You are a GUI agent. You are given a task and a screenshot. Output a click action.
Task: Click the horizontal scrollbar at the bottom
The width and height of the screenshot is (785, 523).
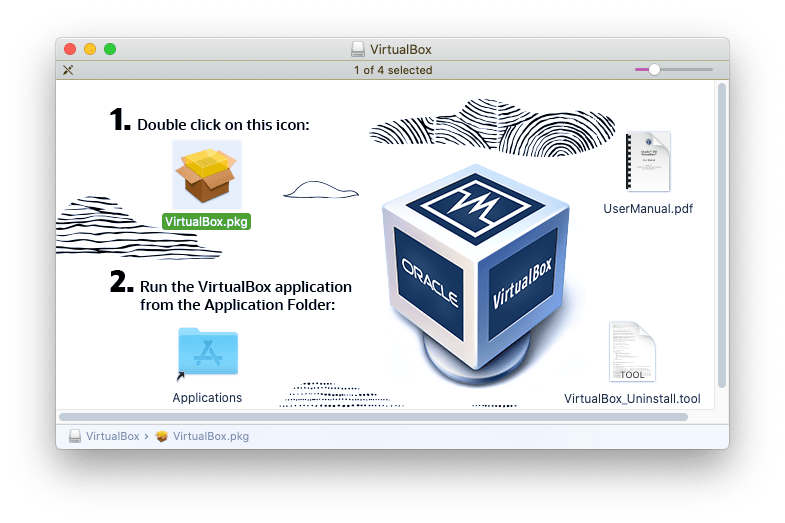coord(372,416)
